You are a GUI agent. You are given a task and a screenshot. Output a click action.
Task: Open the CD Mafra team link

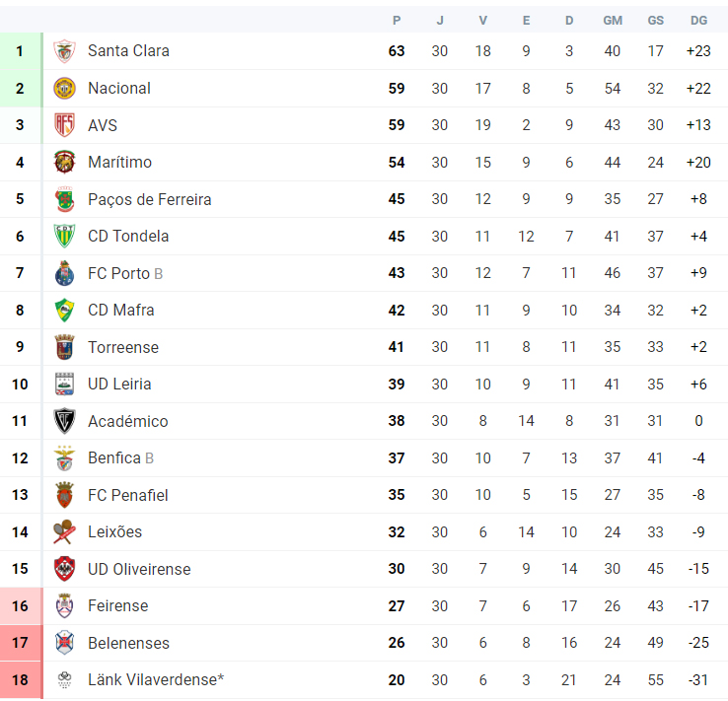(120, 310)
